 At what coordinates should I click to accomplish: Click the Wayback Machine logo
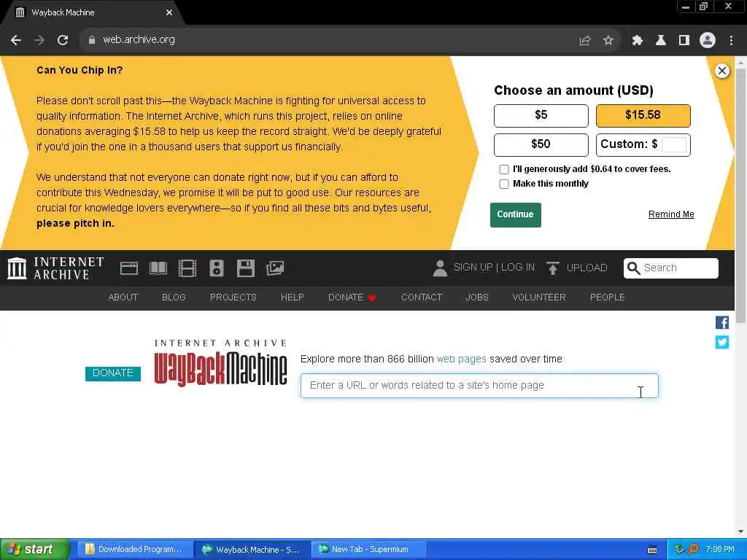[x=220, y=363]
